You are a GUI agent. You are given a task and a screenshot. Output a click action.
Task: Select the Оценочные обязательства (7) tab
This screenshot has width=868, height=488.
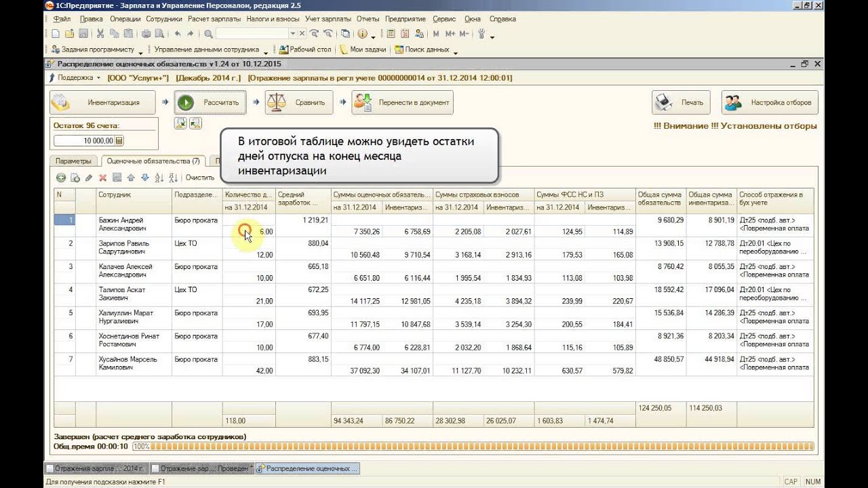(153, 161)
